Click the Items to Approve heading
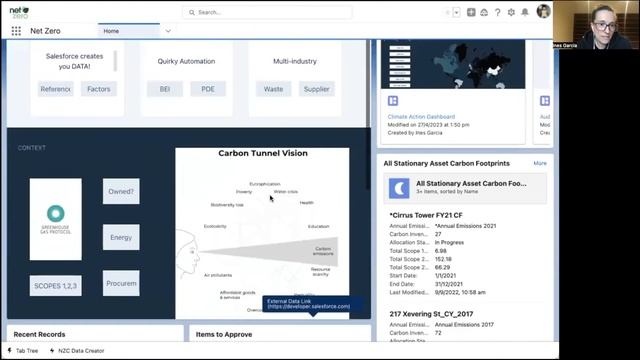 (x=224, y=334)
